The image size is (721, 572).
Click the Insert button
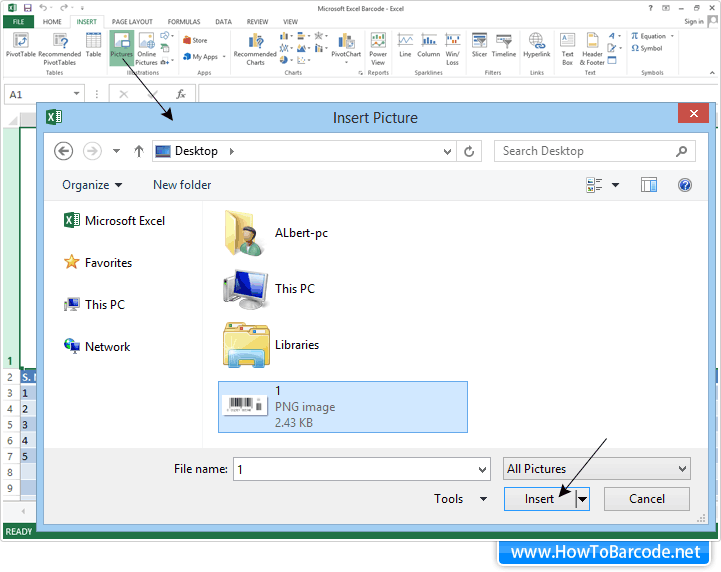click(x=540, y=499)
